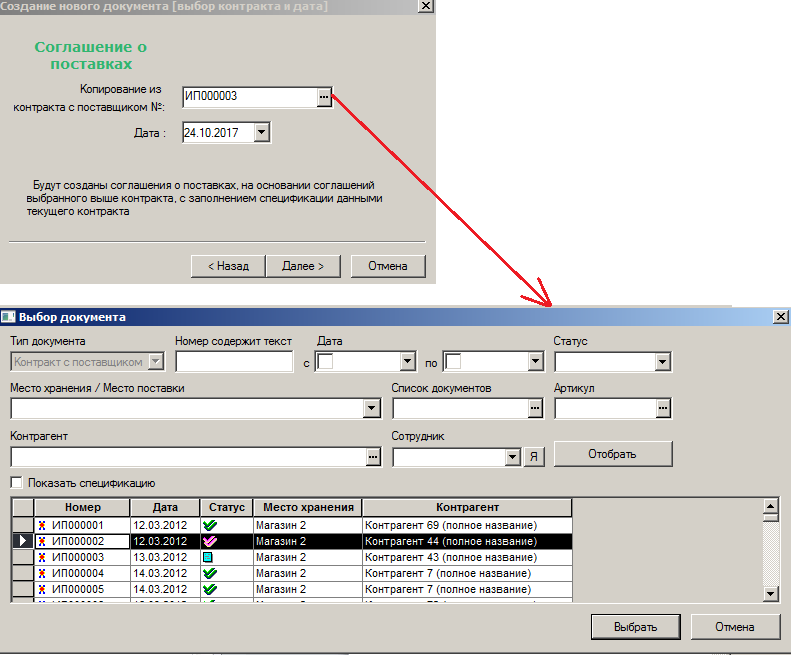Select row ИП000002 number cell

[x=82, y=541]
